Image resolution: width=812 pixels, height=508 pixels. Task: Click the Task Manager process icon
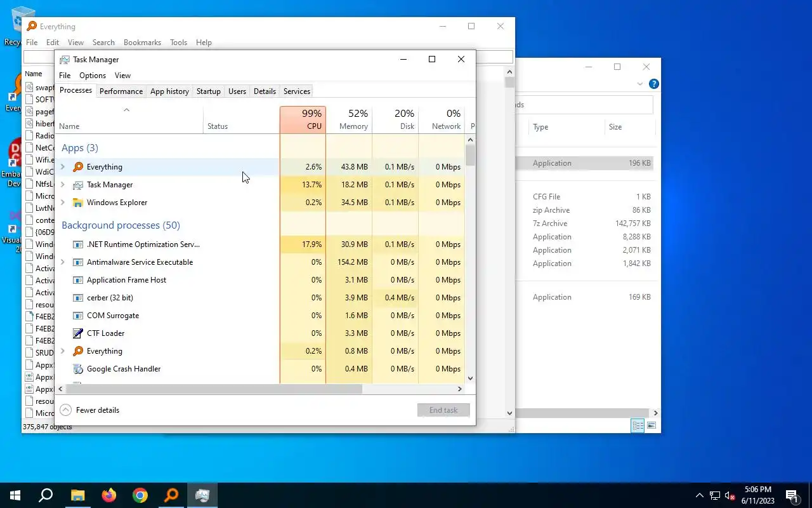tap(78, 185)
